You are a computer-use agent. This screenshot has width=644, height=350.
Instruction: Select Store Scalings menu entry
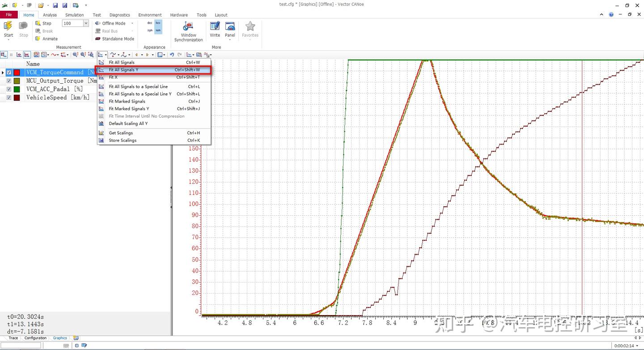coord(154,141)
